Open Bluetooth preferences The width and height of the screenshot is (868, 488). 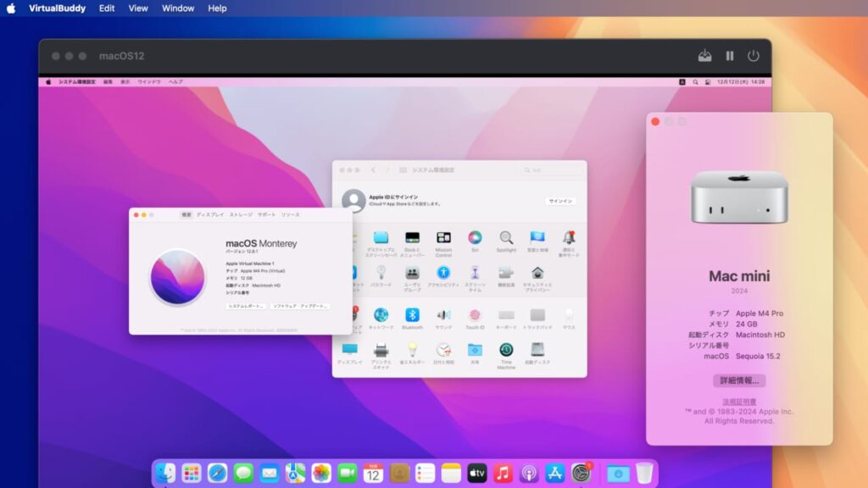(413, 316)
